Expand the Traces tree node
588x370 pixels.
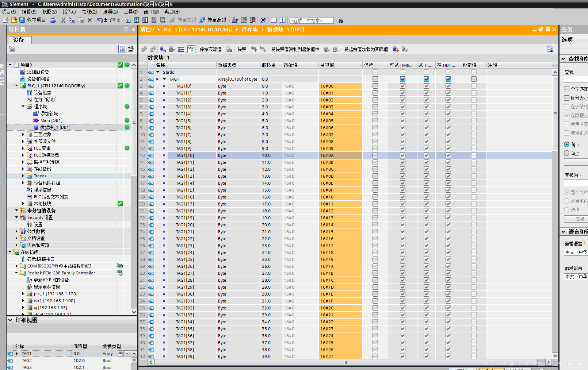[x=23, y=176]
